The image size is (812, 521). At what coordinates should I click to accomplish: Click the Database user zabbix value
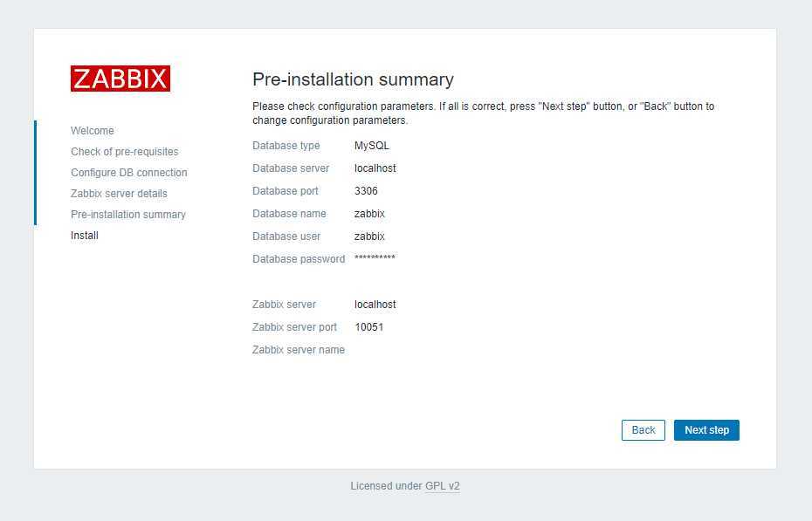[369, 237]
